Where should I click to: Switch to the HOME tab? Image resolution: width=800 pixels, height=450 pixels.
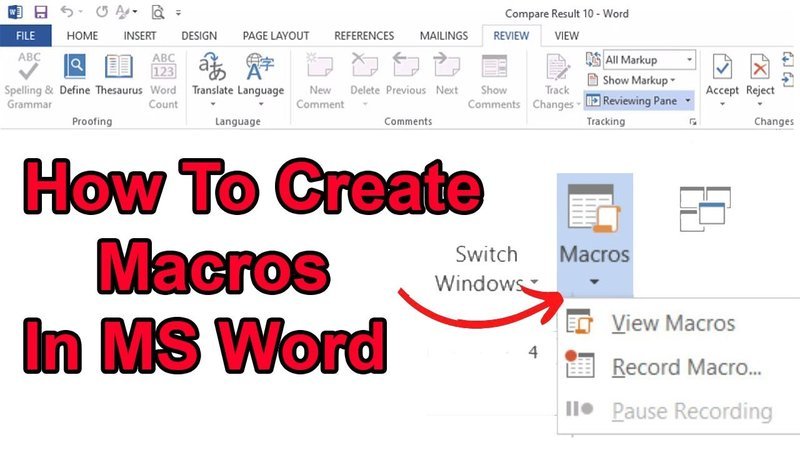coord(82,36)
